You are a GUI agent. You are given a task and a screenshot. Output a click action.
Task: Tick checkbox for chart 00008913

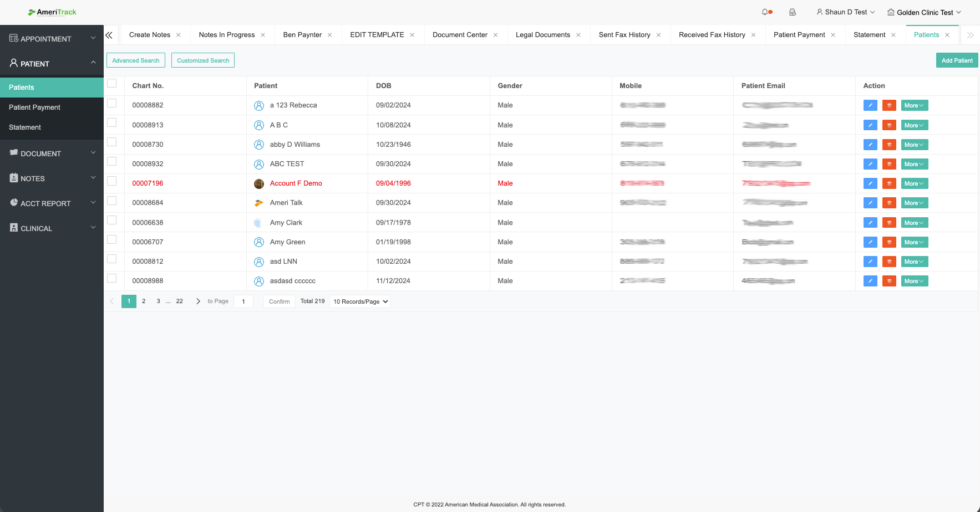click(x=112, y=123)
